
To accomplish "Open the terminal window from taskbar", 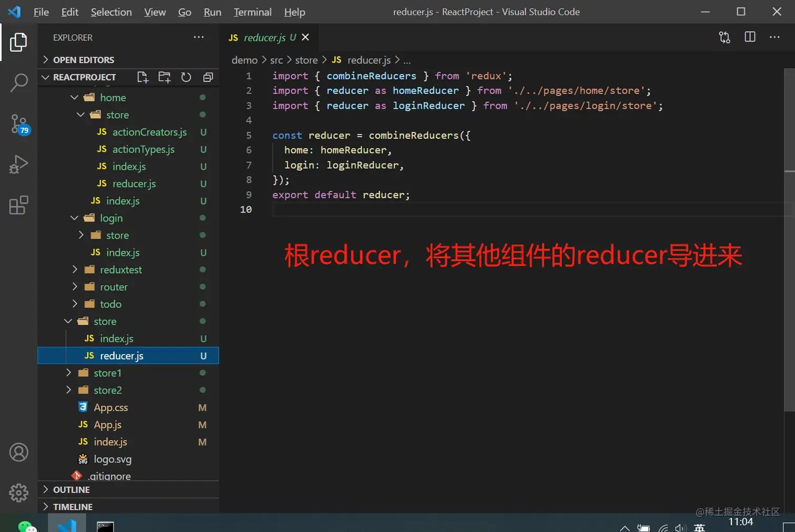I will (x=106, y=527).
